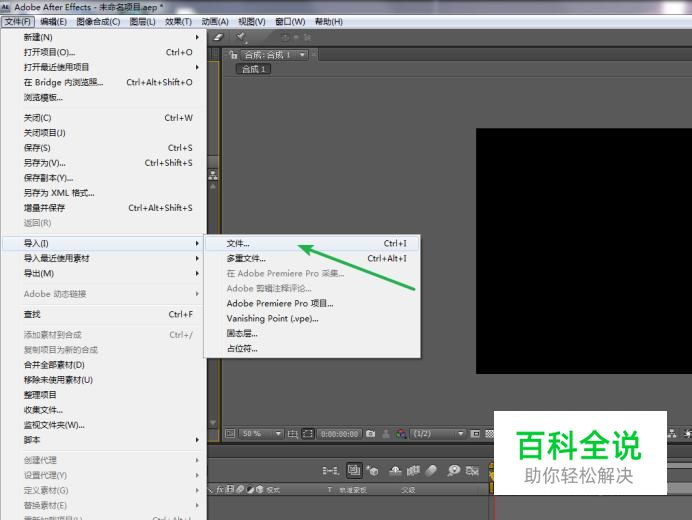Toggle mask and shape path visibility
This screenshot has width=692, height=520.
pos(308,434)
